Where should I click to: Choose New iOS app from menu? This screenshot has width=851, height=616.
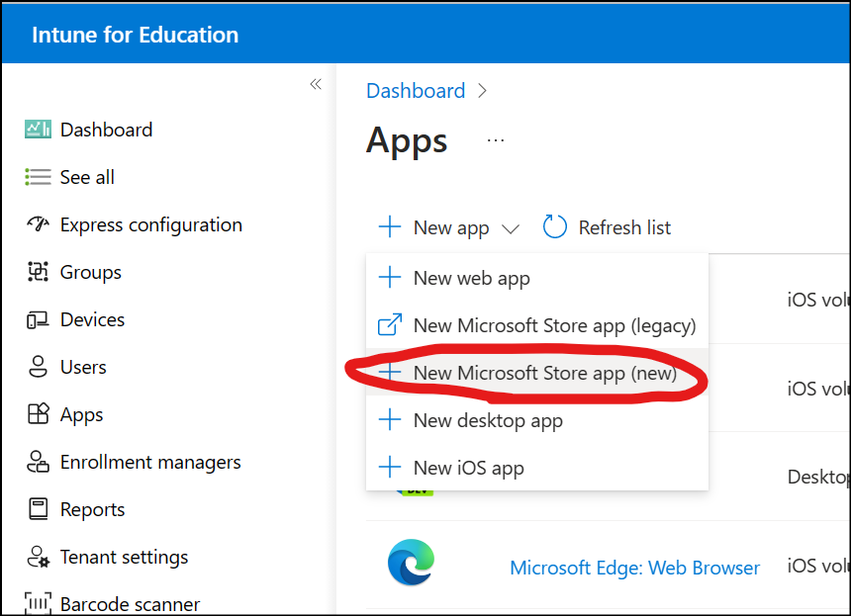coord(537,467)
